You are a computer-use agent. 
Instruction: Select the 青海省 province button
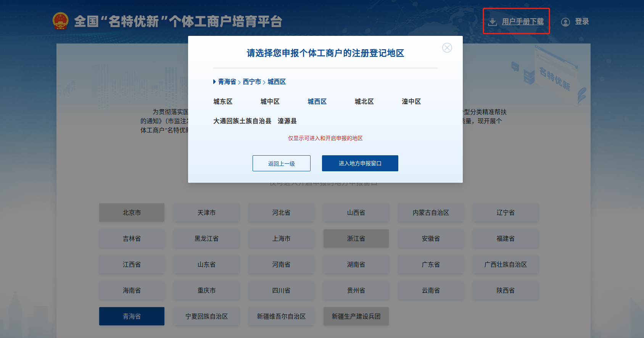click(132, 316)
